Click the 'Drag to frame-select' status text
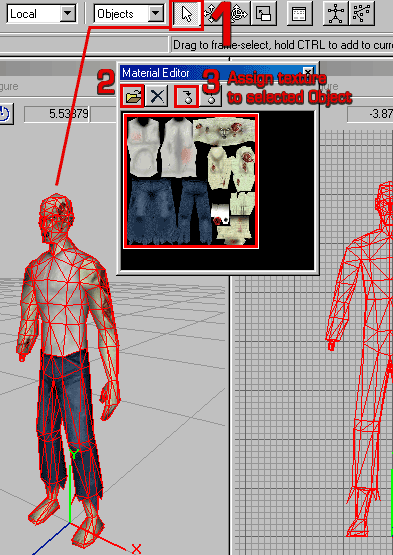Image resolution: width=393 pixels, height=555 pixels. pyautogui.click(x=282, y=45)
